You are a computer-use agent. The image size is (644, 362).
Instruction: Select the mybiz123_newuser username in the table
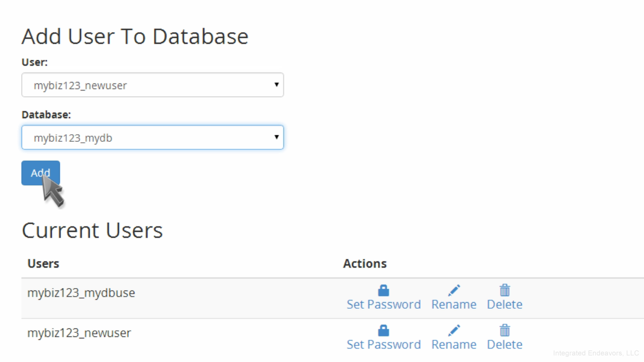79,333
